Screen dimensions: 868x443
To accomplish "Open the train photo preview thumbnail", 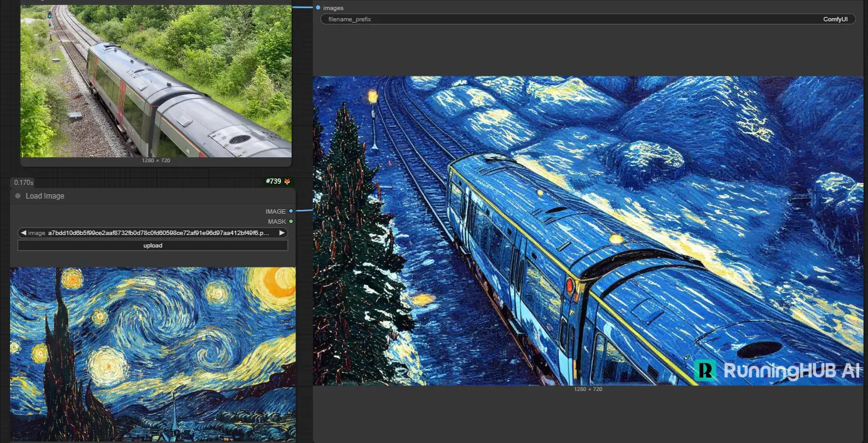I will (x=156, y=81).
